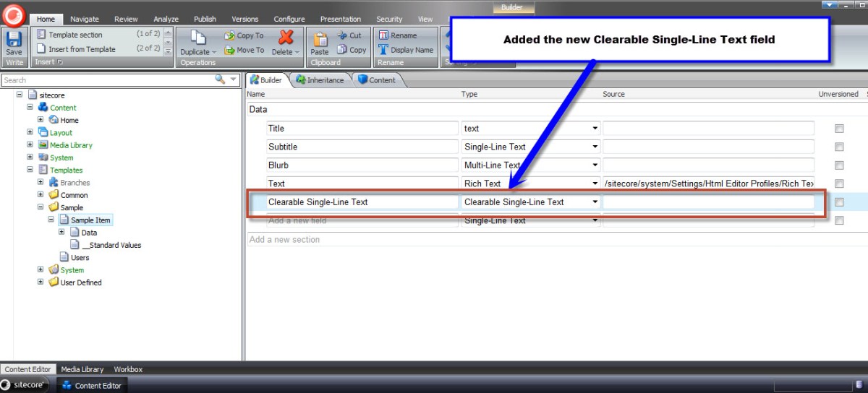Click the Rename icon in ribbon
Viewport: 868px width, 393px height.
tap(383, 35)
